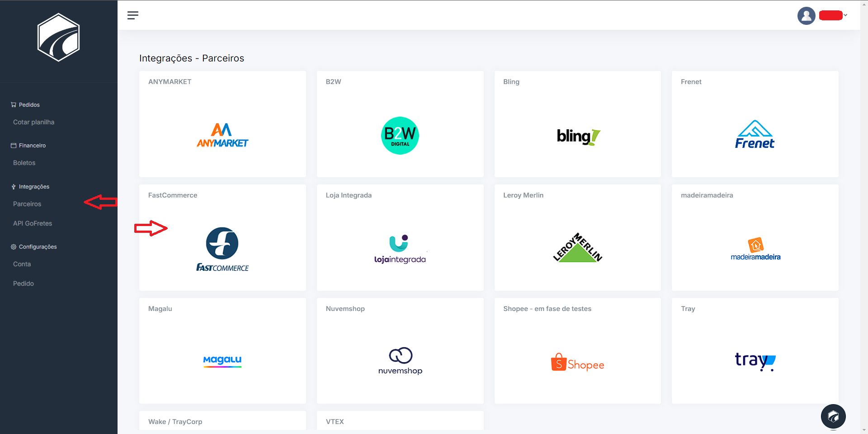Viewport: 868px width, 434px height.
Task: Open the B2W Digital logo
Action: tap(400, 136)
